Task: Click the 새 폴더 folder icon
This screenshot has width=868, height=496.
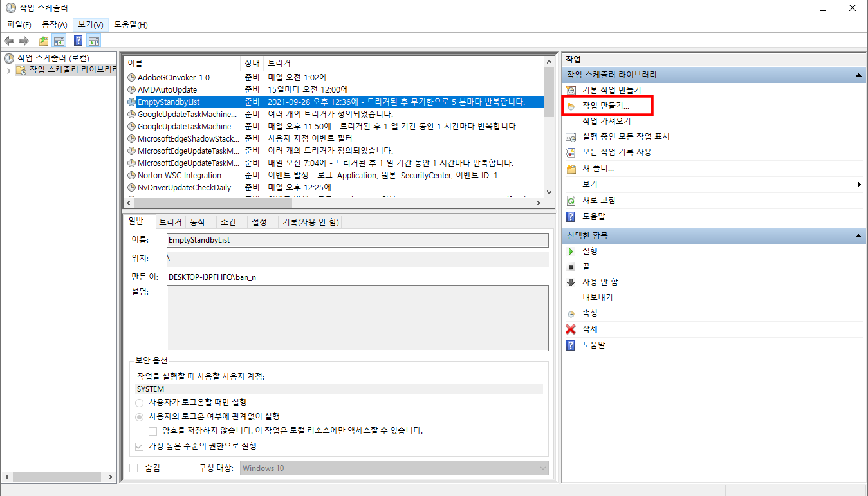Action: (x=571, y=169)
